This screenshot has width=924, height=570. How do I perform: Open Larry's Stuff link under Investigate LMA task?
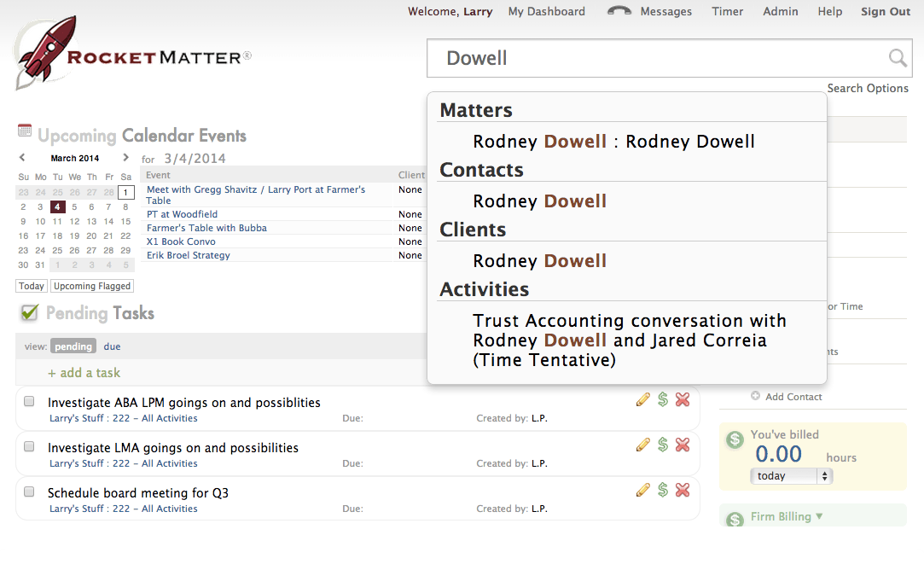coord(123,463)
